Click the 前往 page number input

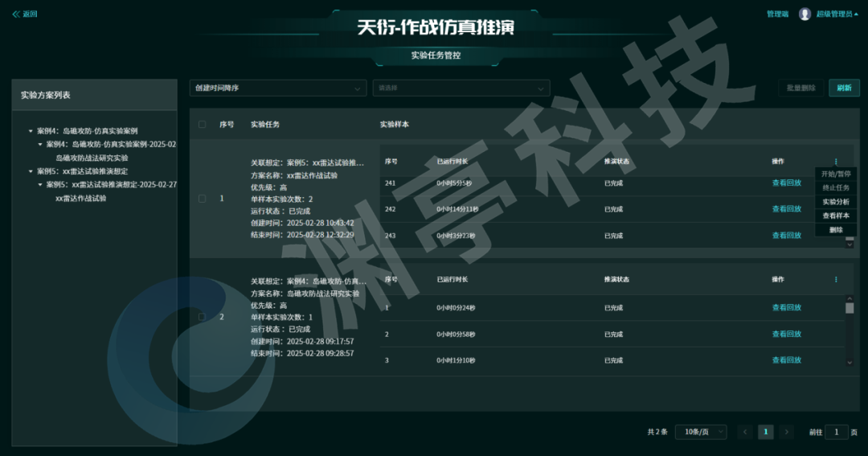[x=837, y=432]
